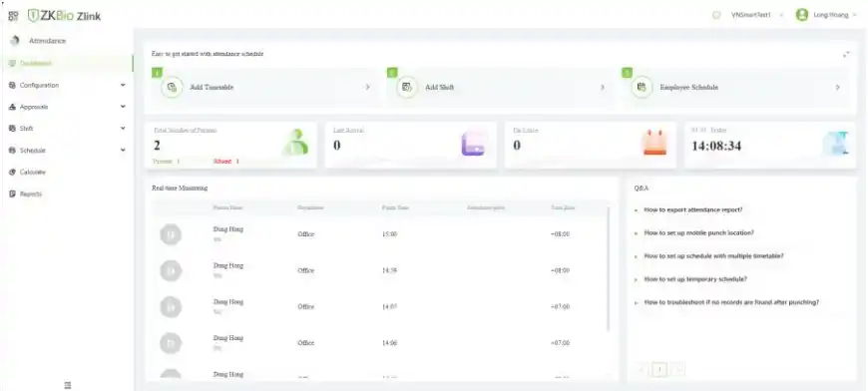The height and width of the screenshot is (391, 868).
Task: Click Office in the 15:00 row
Action: pyautogui.click(x=305, y=234)
